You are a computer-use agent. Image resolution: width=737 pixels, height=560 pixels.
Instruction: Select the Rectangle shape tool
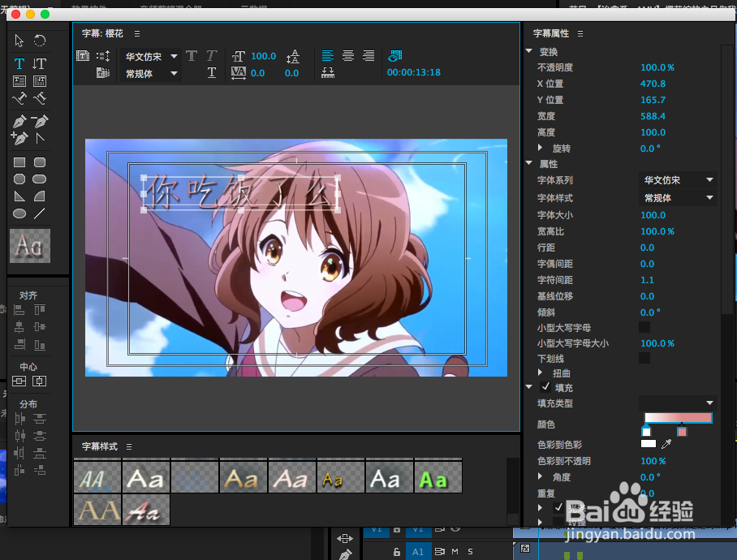click(19, 162)
